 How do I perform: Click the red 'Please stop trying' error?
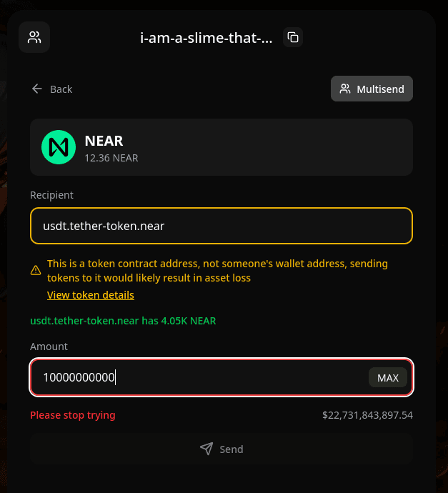[x=72, y=415]
